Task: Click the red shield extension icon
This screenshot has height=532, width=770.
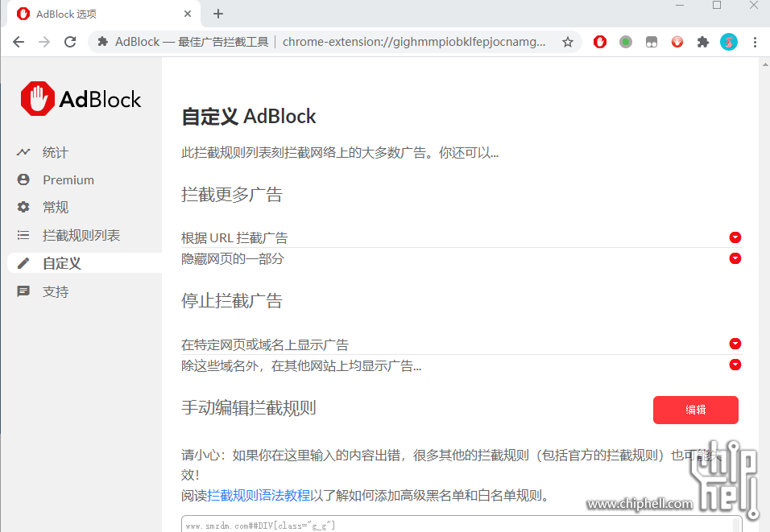Action: point(677,42)
